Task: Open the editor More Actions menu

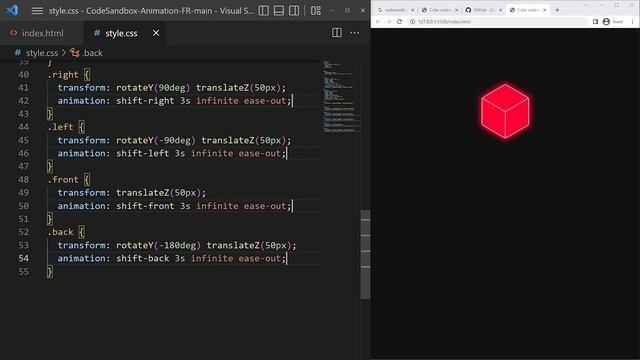Action: tap(354, 33)
